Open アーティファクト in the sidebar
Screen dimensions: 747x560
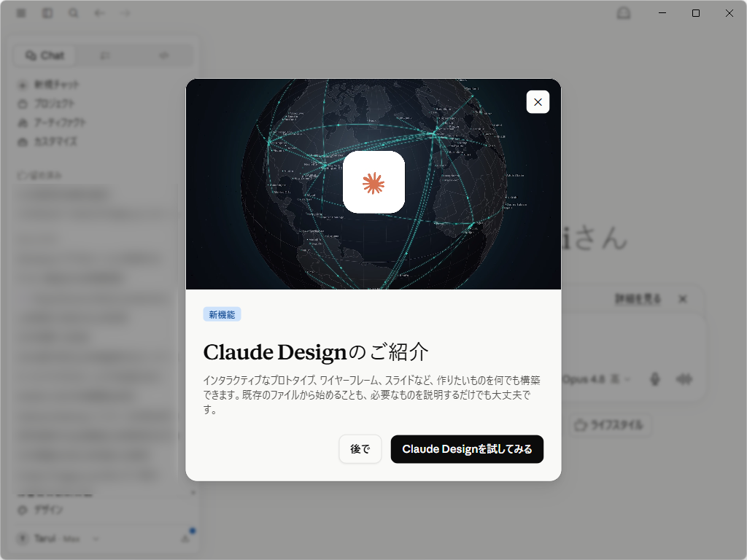52,122
